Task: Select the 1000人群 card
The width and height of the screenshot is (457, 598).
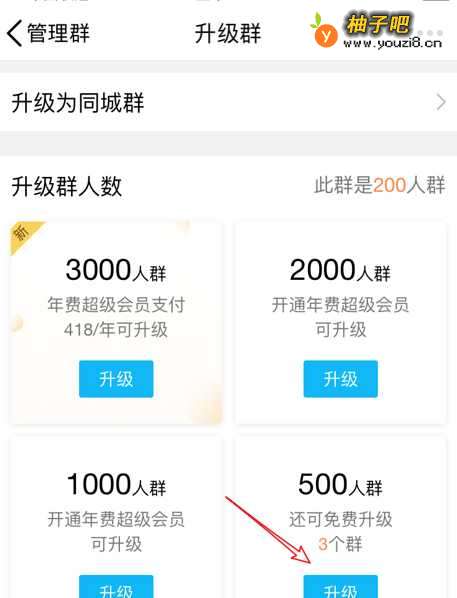Action: click(116, 518)
